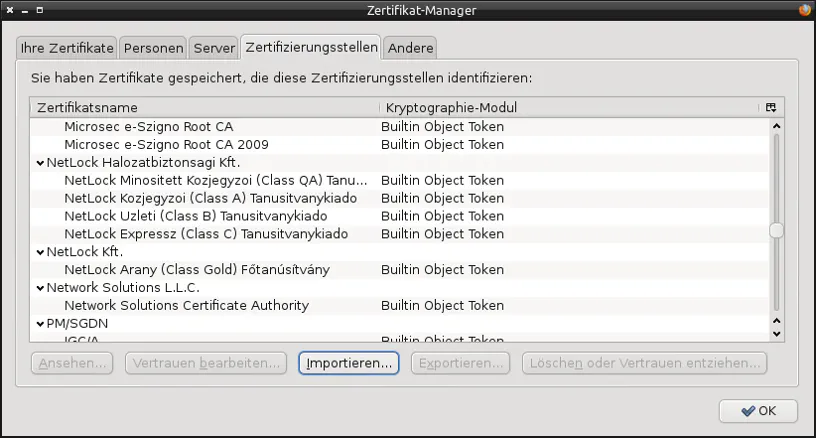Screen dimensions: 816x438
Task: Click the vertical scrollbar thumb
Action: [x=776, y=230]
